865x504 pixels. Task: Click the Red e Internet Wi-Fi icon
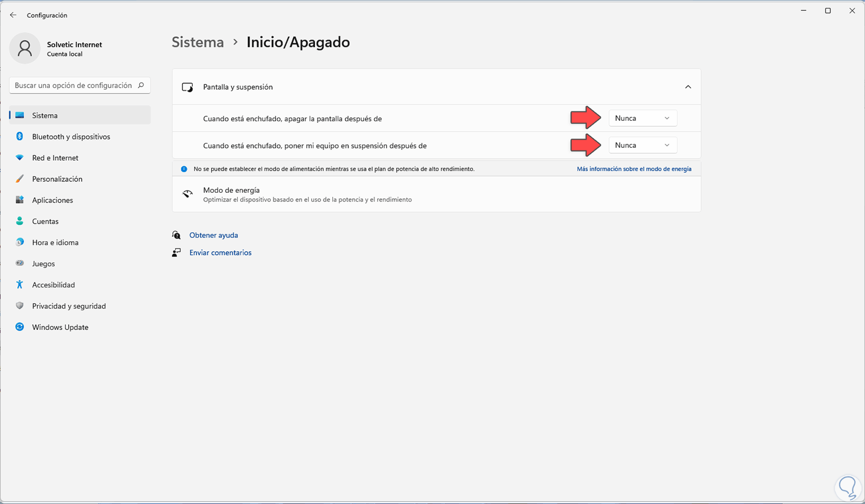[19, 158]
